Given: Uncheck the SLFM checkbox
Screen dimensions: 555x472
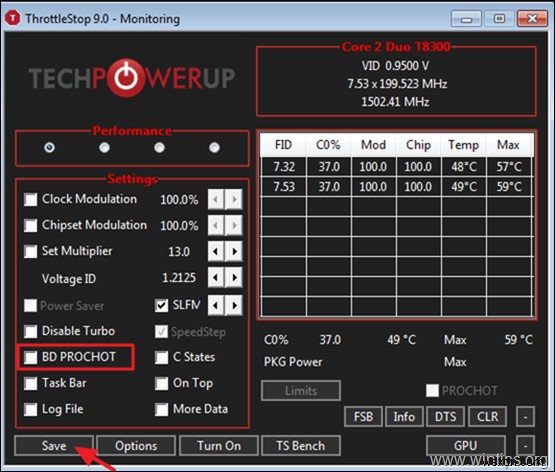Looking at the screenshot, I should point(161,305).
